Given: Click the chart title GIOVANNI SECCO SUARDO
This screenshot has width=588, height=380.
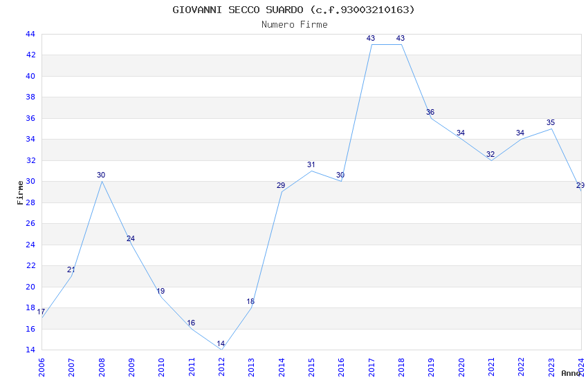Looking at the screenshot, I should click(x=293, y=10).
